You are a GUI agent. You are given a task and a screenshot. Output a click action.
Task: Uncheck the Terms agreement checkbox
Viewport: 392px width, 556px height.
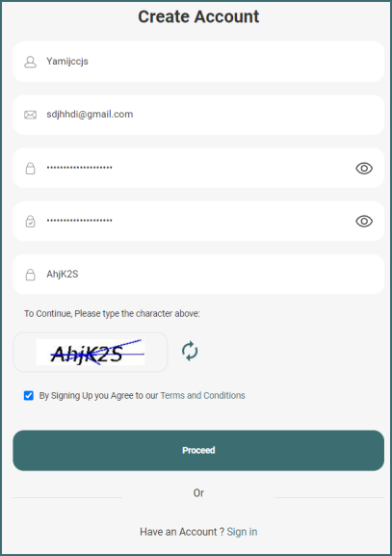point(29,395)
